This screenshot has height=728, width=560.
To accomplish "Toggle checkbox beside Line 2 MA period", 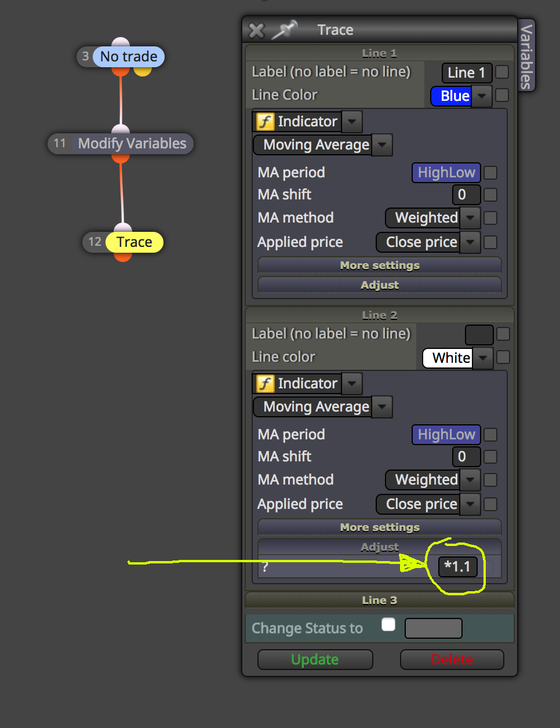I will [490, 435].
